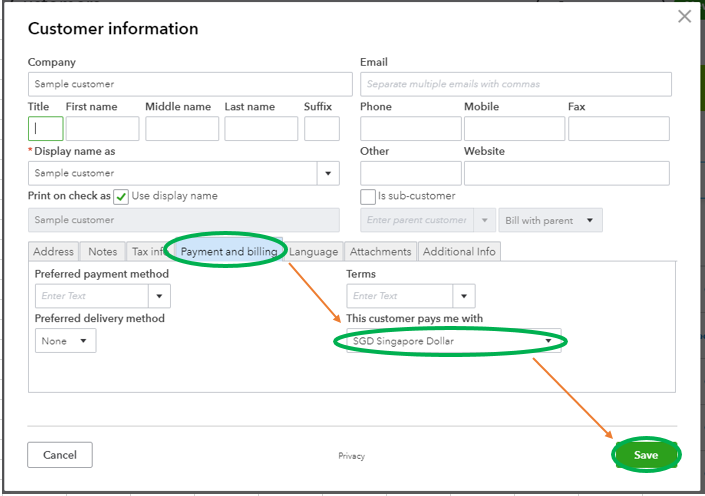Select the Payment and billing tab
The image size is (705, 496).
229,252
